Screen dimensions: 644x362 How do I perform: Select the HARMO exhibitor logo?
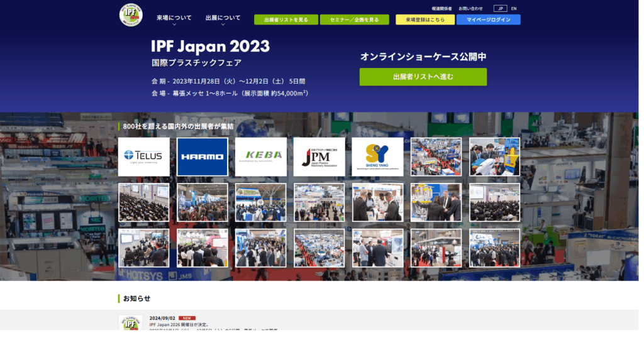click(202, 156)
